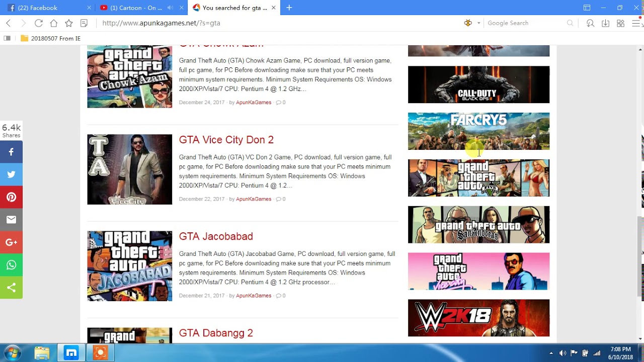Open the extensions grid icon
The image size is (644, 362).
[x=620, y=23]
